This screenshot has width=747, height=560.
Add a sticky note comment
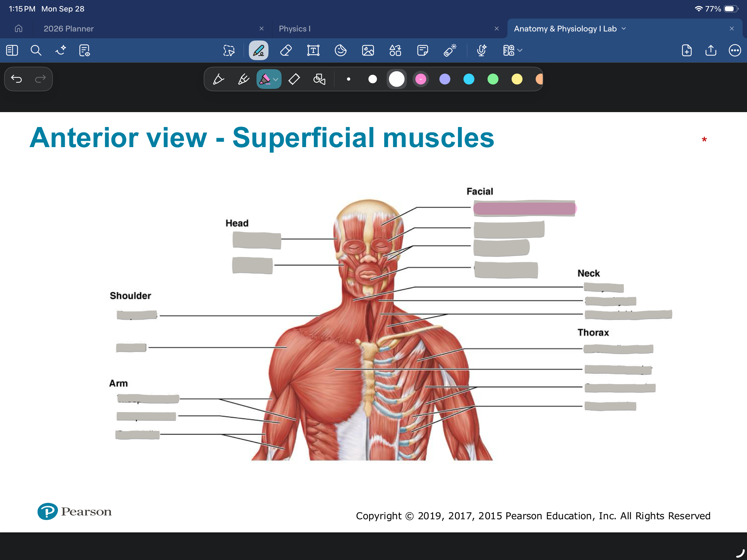pos(423,50)
